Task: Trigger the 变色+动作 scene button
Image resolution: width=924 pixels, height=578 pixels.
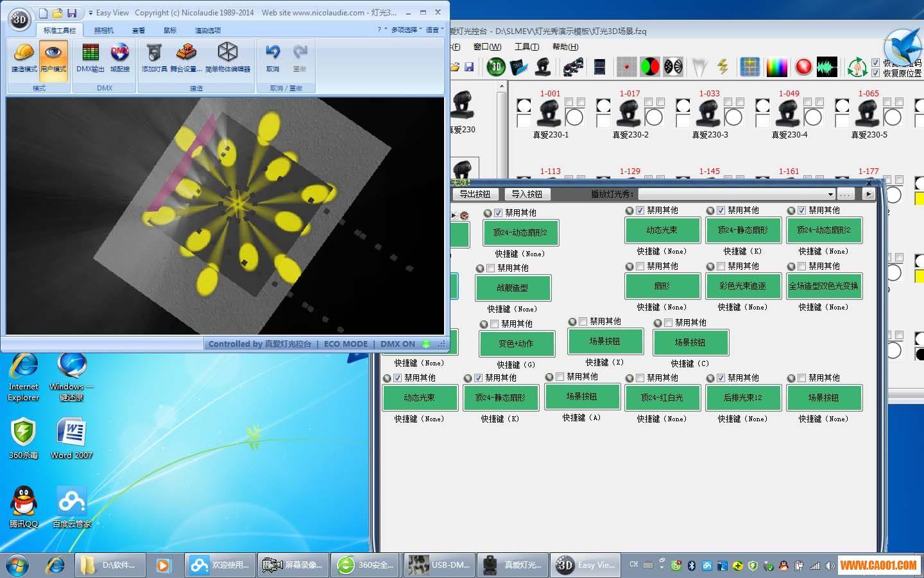Action: point(517,344)
